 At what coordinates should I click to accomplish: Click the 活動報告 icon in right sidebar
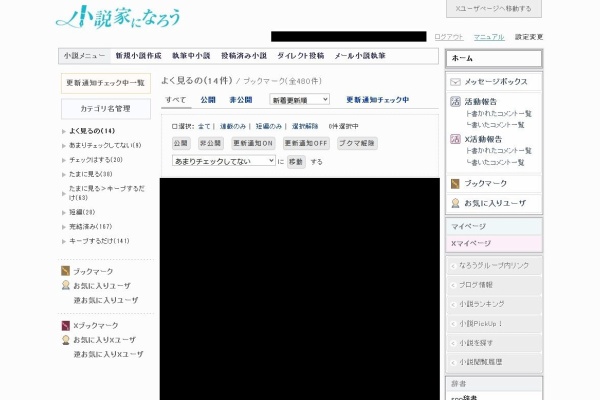click(x=455, y=101)
